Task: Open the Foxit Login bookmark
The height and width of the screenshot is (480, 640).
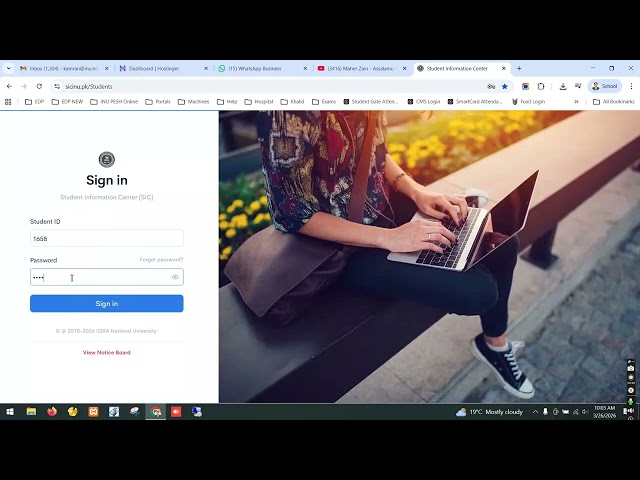Action: click(x=529, y=102)
